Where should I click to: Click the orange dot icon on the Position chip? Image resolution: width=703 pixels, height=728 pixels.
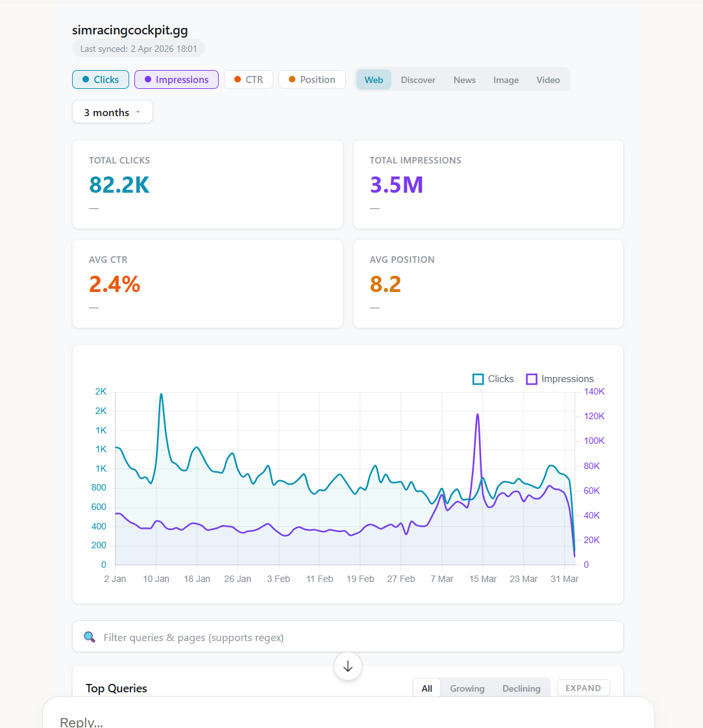point(292,79)
